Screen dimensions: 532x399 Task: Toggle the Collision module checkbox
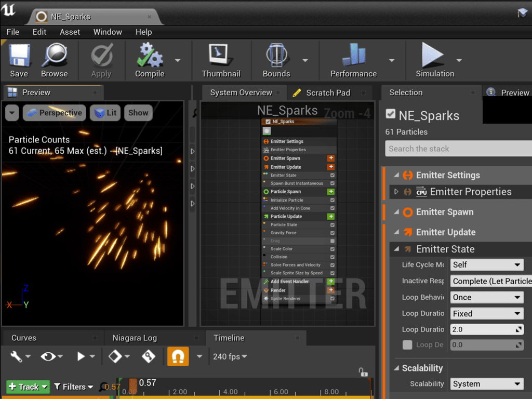pyautogui.click(x=332, y=257)
